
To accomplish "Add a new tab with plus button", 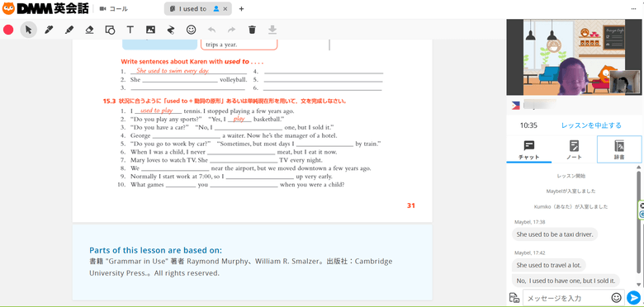I will [x=241, y=8].
